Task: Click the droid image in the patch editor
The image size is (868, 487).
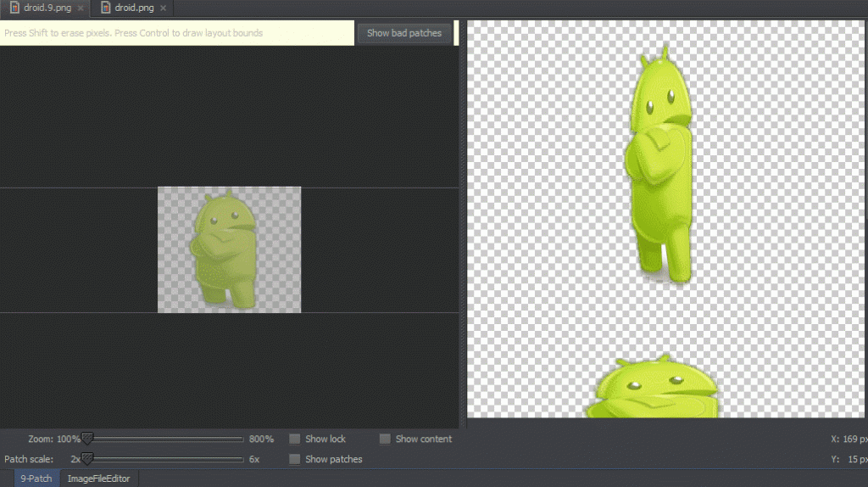Action: pyautogui.click(x=229, y=250)
